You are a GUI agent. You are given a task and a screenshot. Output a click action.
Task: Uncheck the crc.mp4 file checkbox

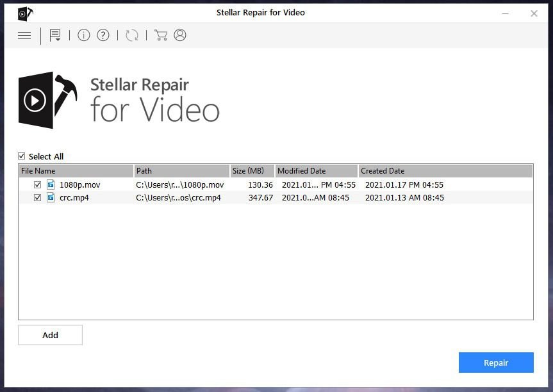(x=38, y=198)
